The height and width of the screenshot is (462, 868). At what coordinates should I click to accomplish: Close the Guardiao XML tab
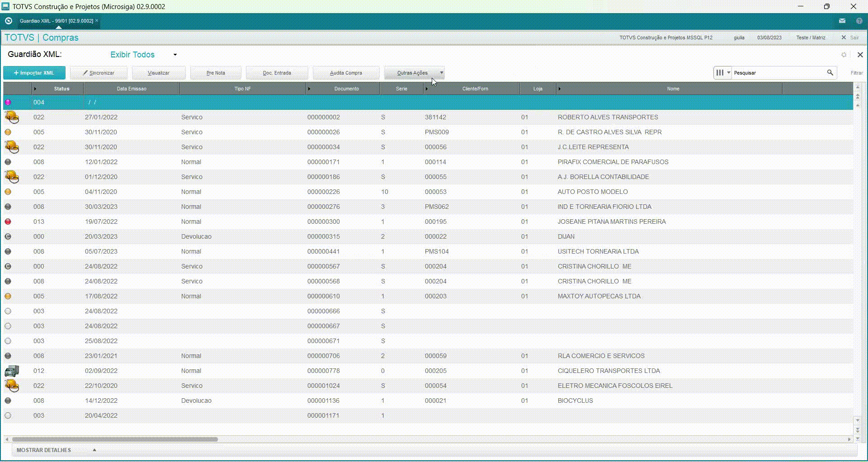pos(97,20)
